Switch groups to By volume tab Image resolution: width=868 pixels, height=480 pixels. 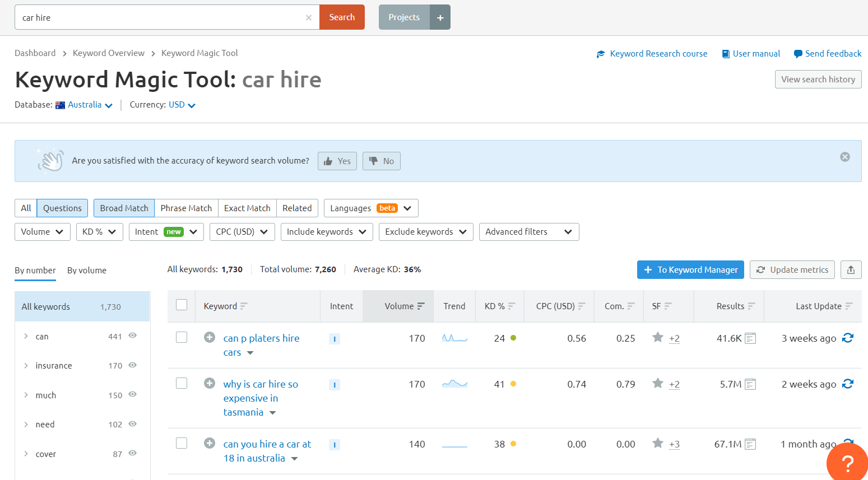[87, 271]
